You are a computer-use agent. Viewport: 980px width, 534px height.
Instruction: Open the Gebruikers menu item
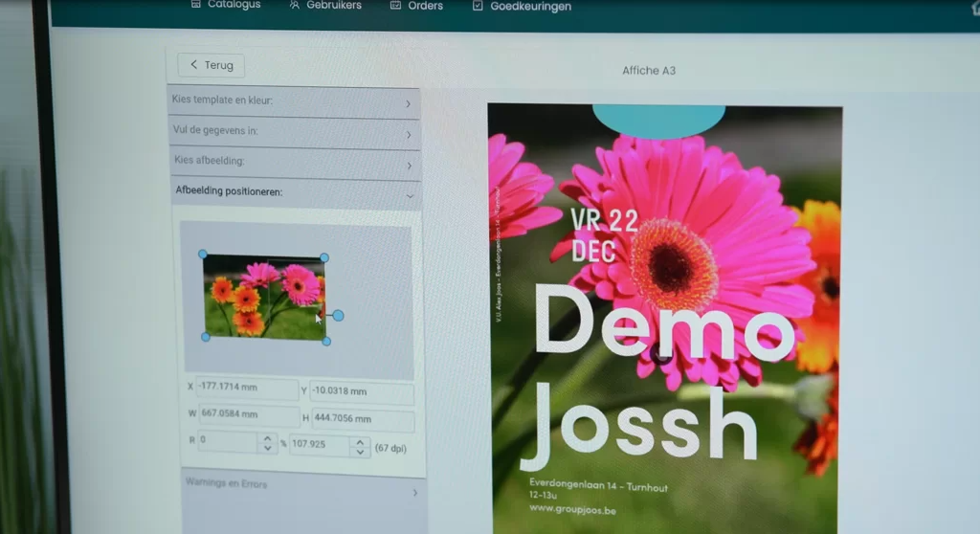click(x=325, y=5)
